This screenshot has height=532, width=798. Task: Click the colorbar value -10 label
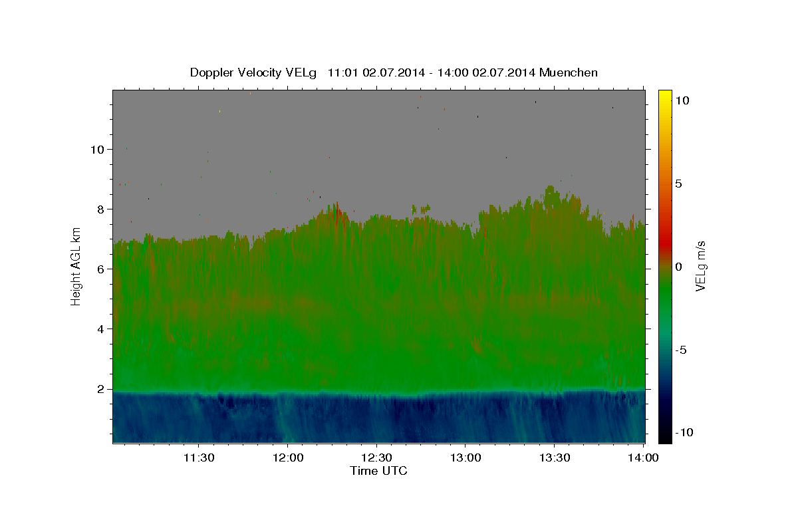(x=684, y=432)
